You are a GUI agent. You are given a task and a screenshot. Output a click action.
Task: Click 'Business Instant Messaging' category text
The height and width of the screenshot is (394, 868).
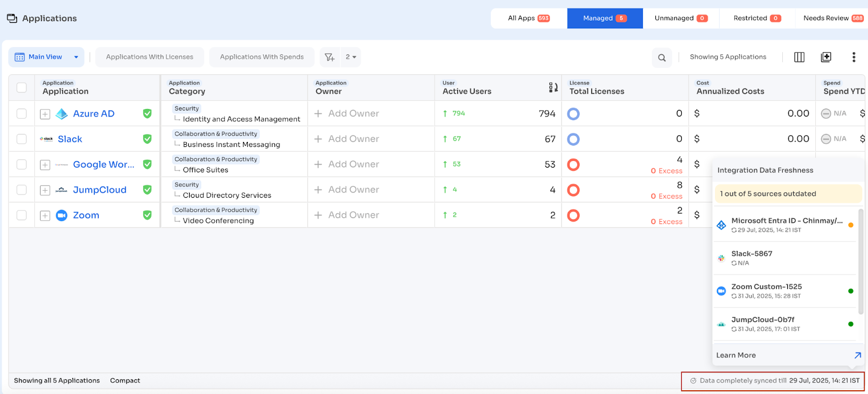coord(232,145)
